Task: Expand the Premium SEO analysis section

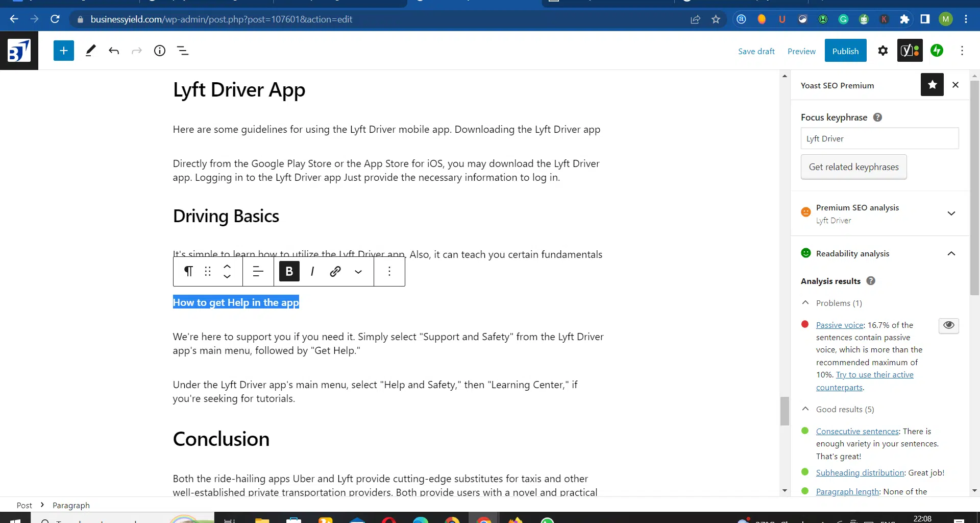Action: (x=951, y=213)
